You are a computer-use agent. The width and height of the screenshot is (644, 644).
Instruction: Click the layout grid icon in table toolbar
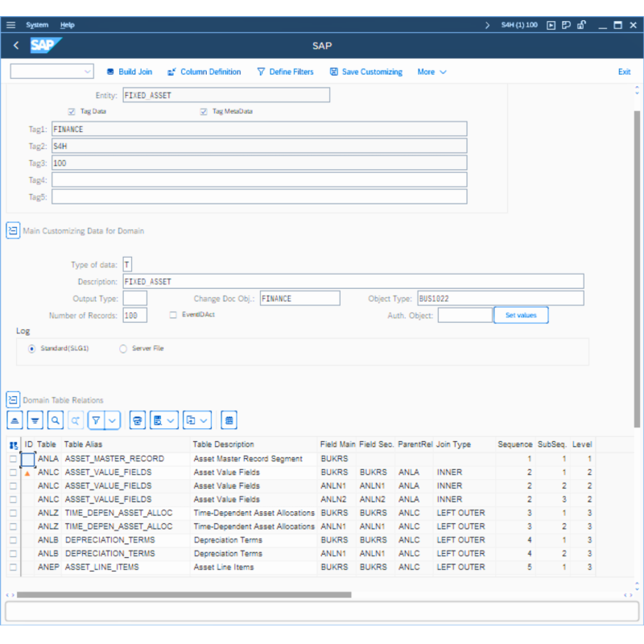click(x=229, y=420)
